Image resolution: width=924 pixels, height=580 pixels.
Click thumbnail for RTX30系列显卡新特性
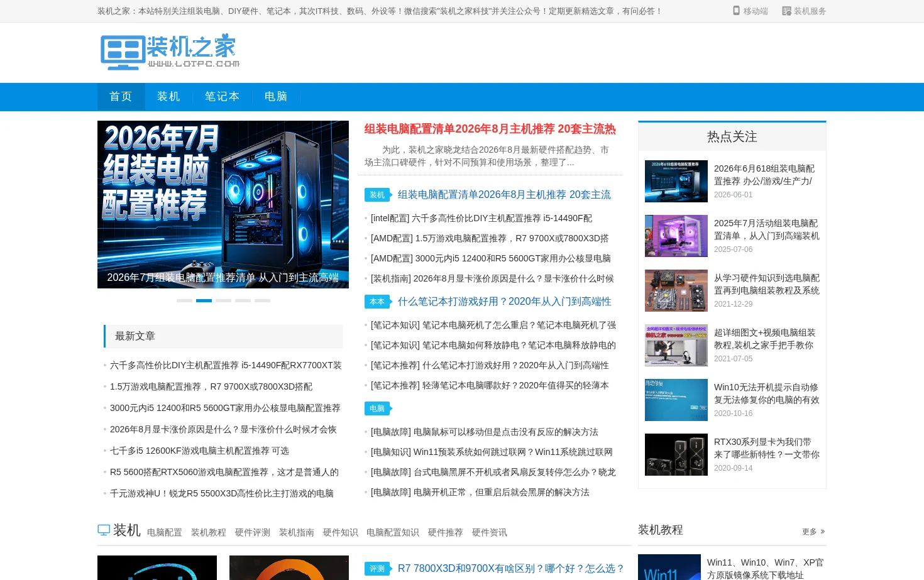676,454
